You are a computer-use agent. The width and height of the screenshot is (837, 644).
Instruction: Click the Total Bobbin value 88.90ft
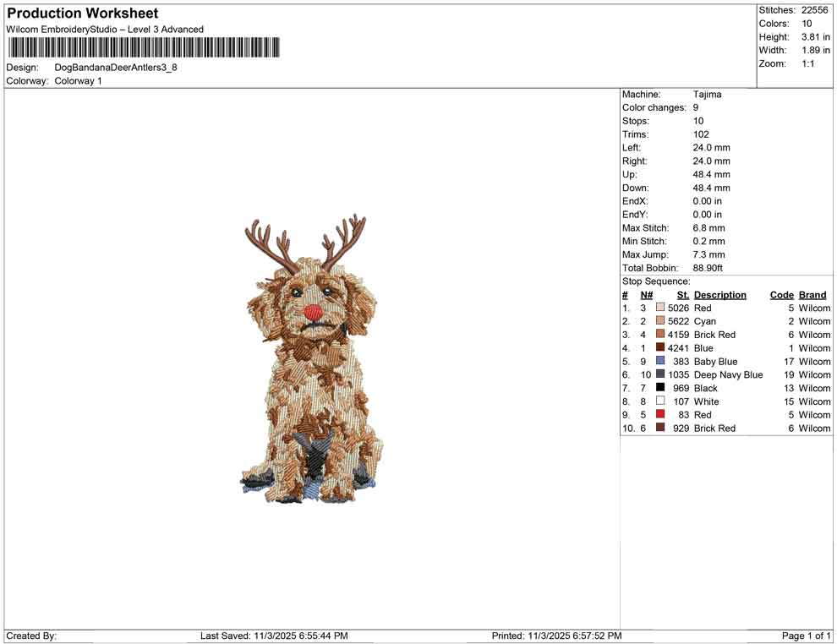pos(708,268)
